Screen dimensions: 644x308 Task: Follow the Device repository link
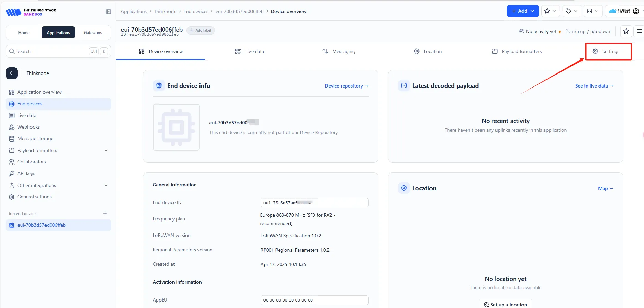point(346,86)
